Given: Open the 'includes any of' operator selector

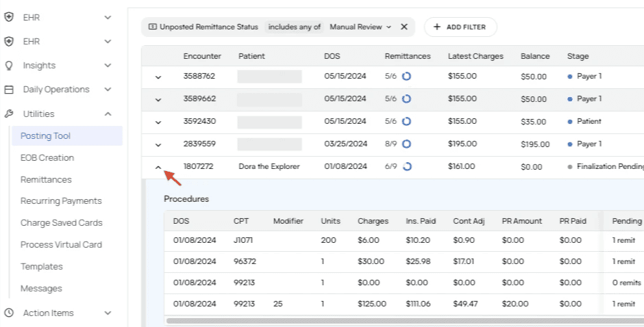Looking at the screenshot, I should point(294,27).
